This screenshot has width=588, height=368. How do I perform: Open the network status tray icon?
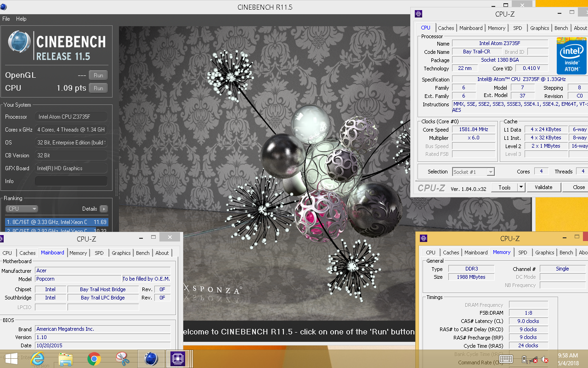coord(534,359)
